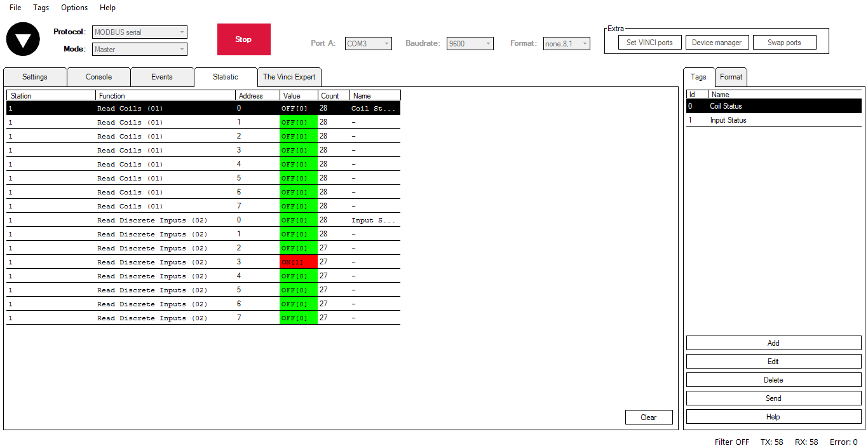Viewport: 868px width, 448px height.
Task: Select Read Discrete Inputs row with address 5
Action: pos(203,290)
